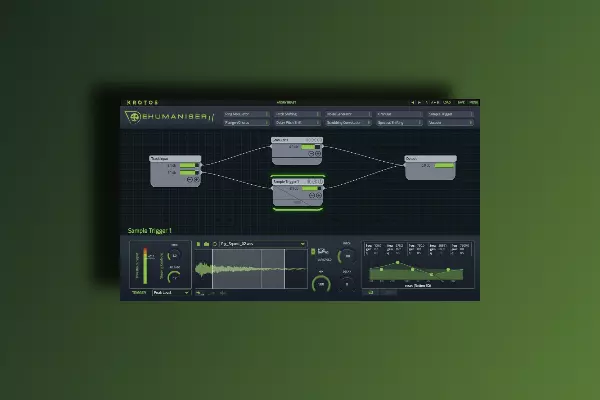Viewport: 600px width, 400px height.
Task: Click the SAVE preset button
Action: click(x=461, y=103)
